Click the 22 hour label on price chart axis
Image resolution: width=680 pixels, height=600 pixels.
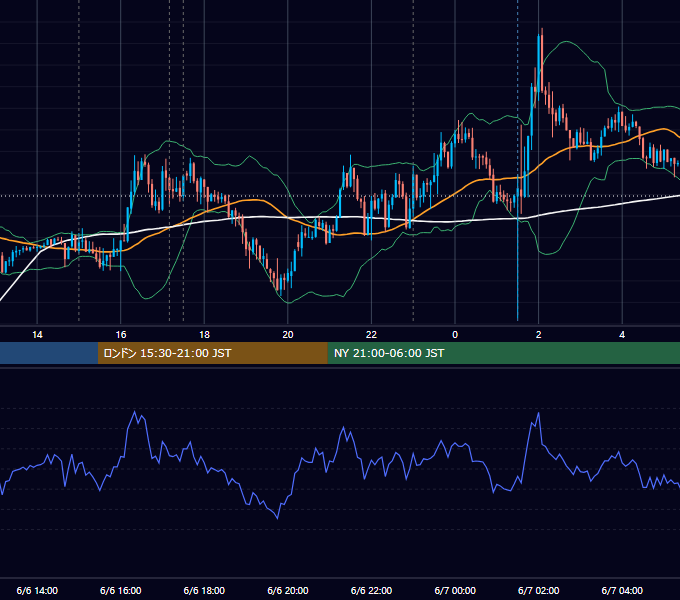371,335
